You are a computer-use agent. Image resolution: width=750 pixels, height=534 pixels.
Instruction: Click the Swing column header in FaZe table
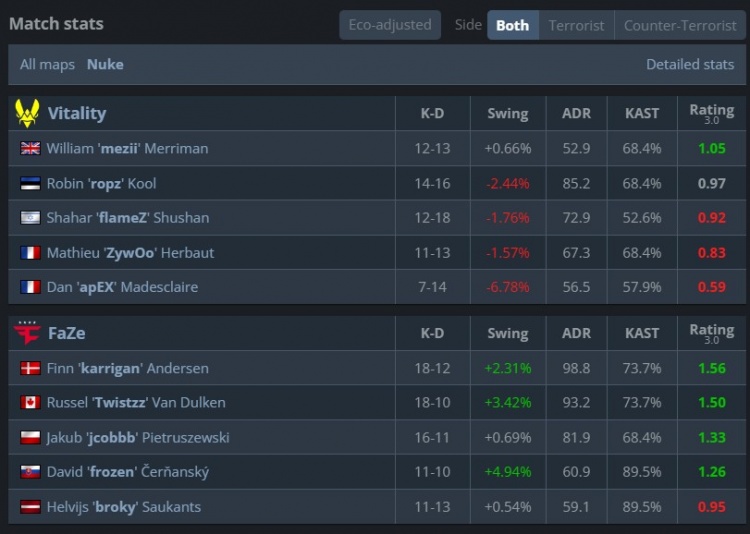point(507,333)
